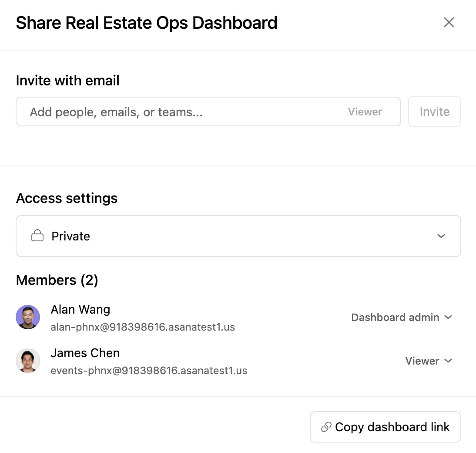Click email events-phnx@918398616.asanatest1.us
Image resolution: width=476 pixels, height=453 pixels.
click(149, 371)
